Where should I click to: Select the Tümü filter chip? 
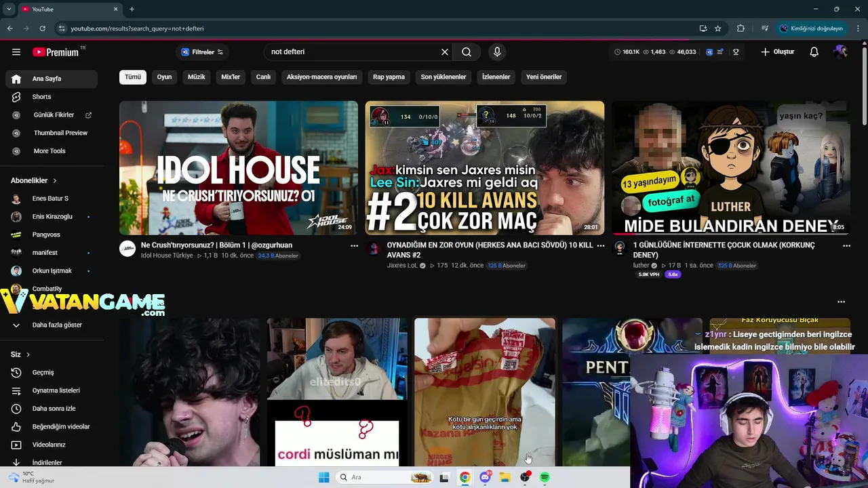tap(133, 77)
